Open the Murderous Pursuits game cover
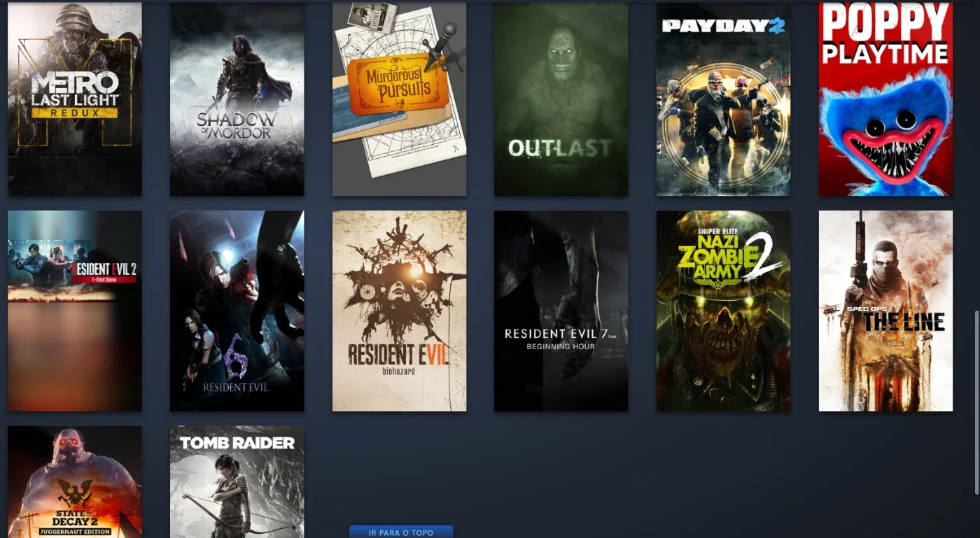Screen dimensions: 980x538 click(x=399, y=99)
